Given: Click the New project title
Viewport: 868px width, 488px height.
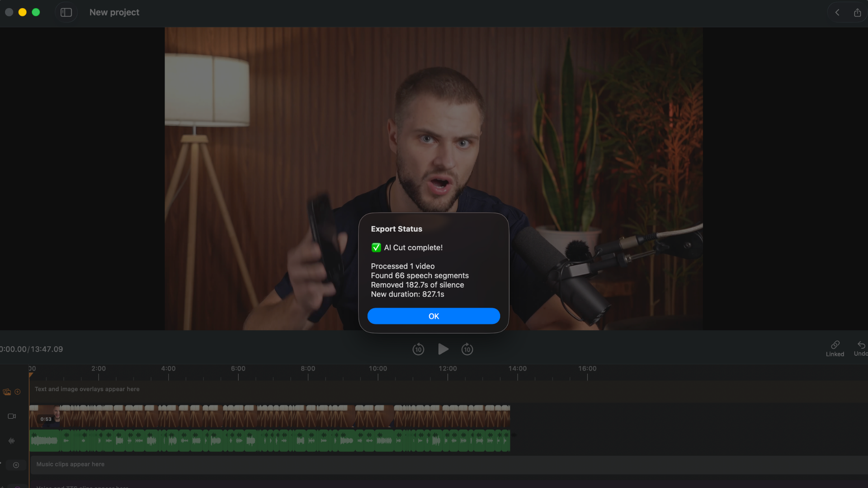Looking at the screenshot, I should pos(114,12).
